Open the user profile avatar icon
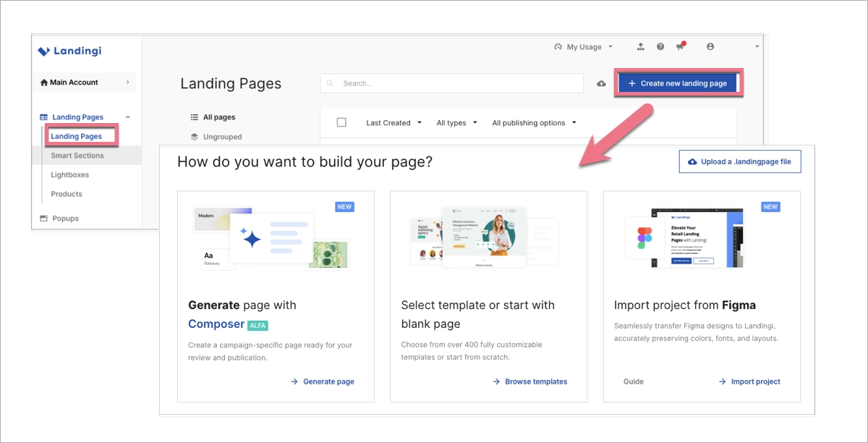868x443 pixels. point(710,46)
